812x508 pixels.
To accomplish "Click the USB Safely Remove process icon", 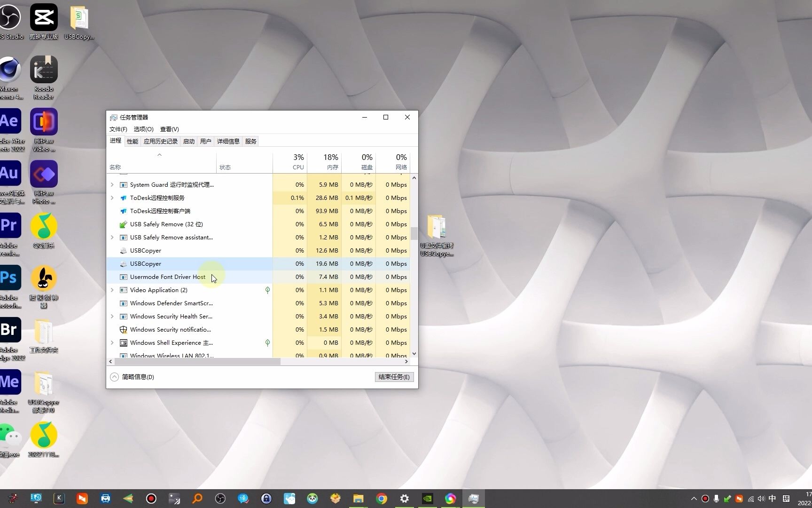I will (x=124, y=224).
